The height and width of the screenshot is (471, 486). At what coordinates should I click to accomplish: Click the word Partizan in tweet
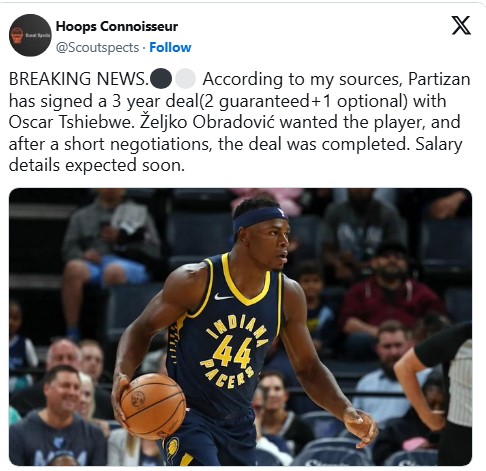pyautogui.click(x=439, y=79)
